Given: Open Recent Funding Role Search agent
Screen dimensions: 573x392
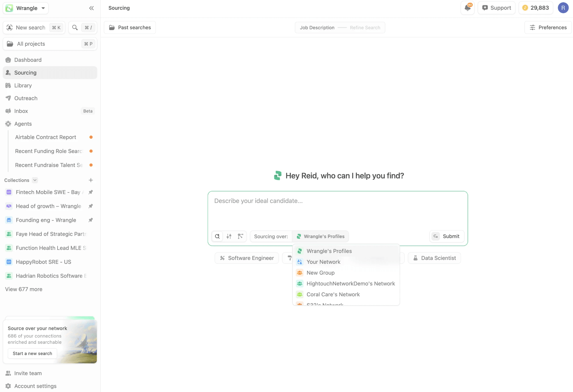Looking at the screenshot, I should pos(54,151).
